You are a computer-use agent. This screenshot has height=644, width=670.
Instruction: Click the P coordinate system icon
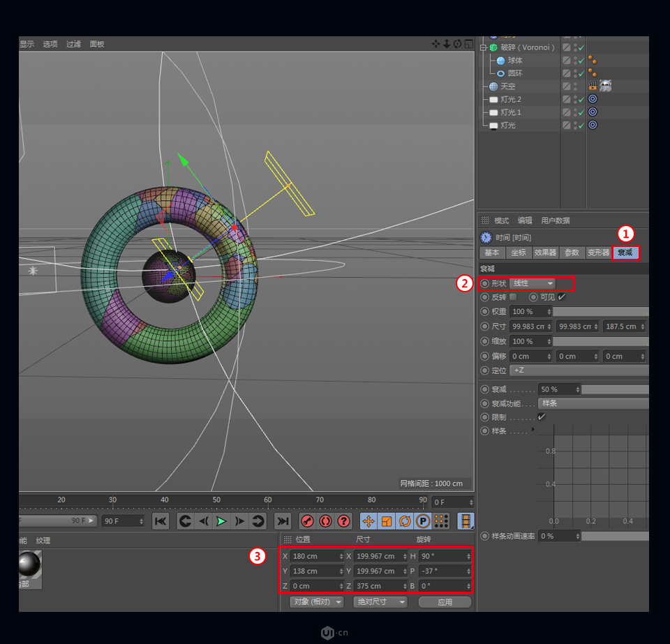tap(423, 521)
